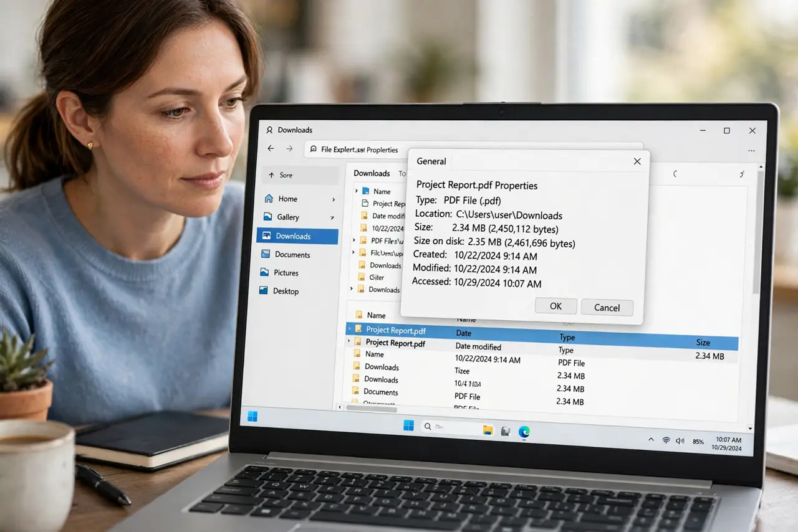Click the Date modified column label
Screen dimensions: 798x532
(x=478, y=346)
